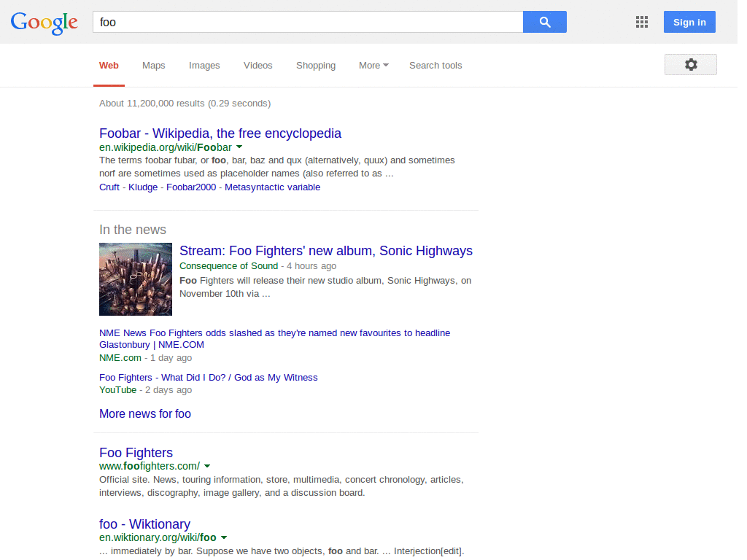747x560 pixels.
Task: Expand the arrow next to en.wikipedia.org/wiki/Foobar
Action: [x=239, y=147]
